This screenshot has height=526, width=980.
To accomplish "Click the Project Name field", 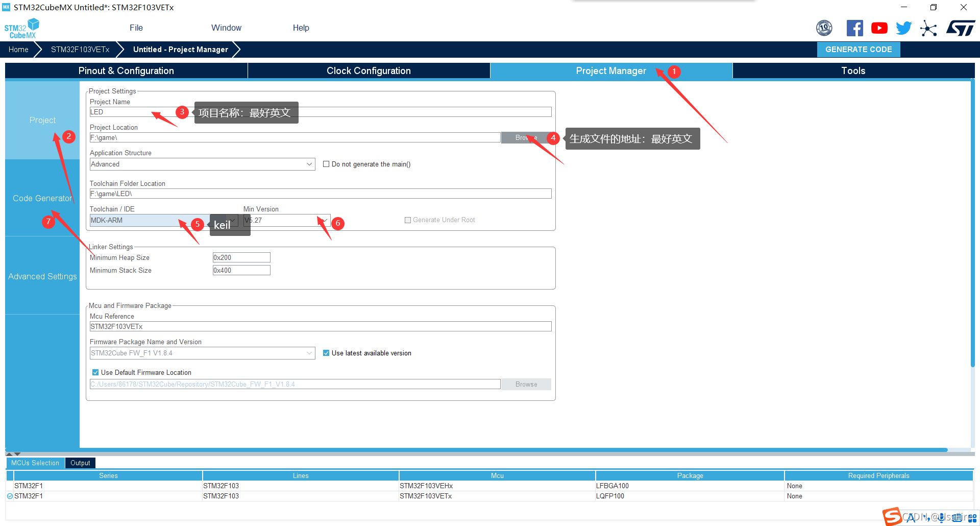I will click(321, 112).
